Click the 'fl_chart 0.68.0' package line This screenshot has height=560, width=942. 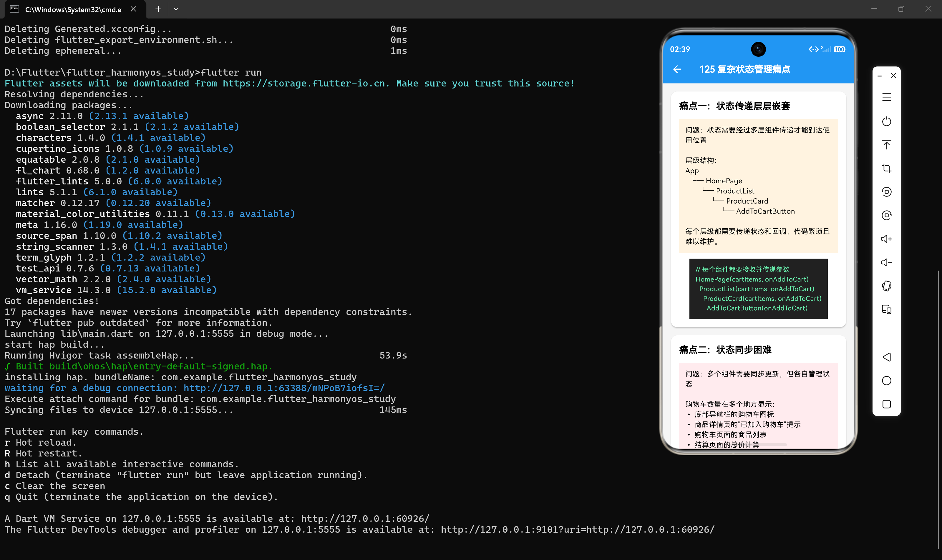coord(108,171)
